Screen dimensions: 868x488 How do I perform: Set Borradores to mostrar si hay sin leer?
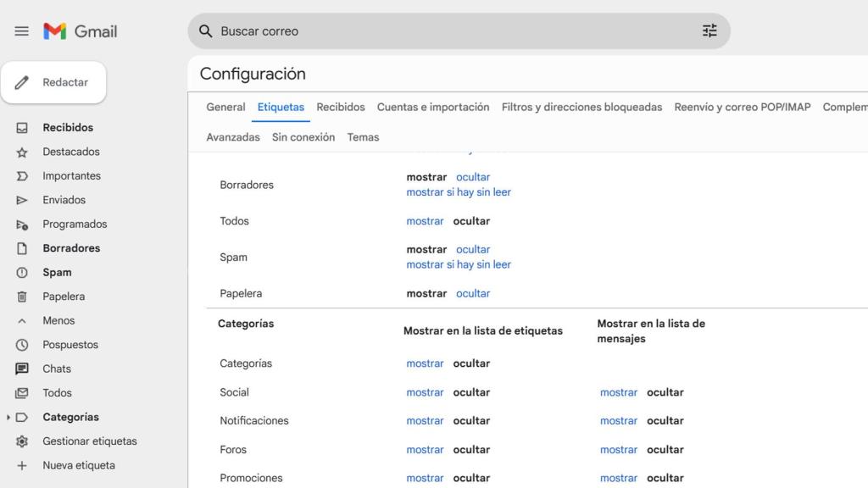(x=459, y=192)
